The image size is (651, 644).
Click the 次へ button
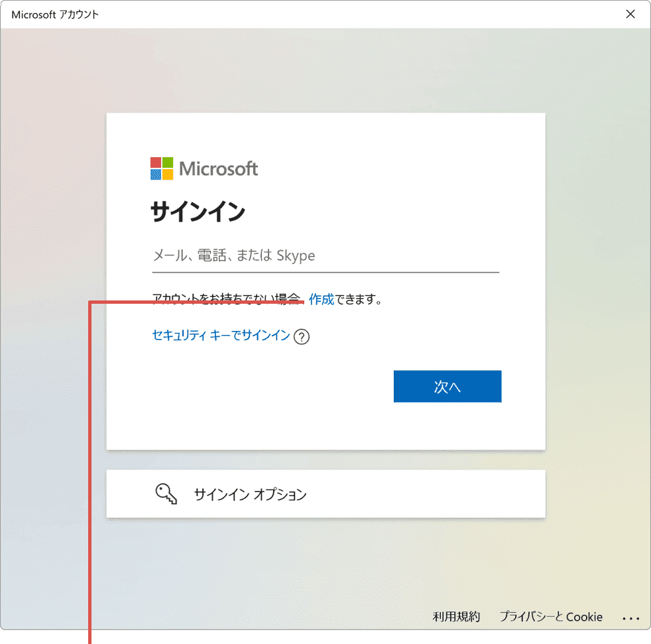pyautogui.click(x=447, y=387)
